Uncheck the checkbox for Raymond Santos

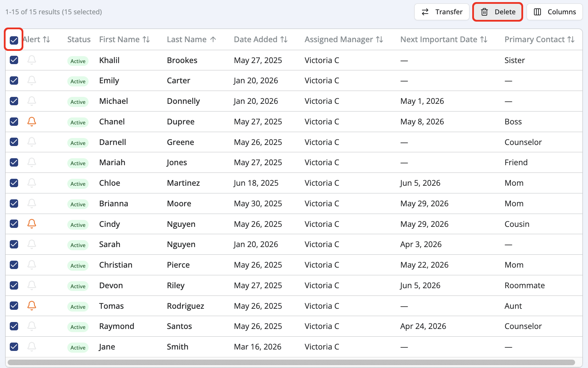14,326
